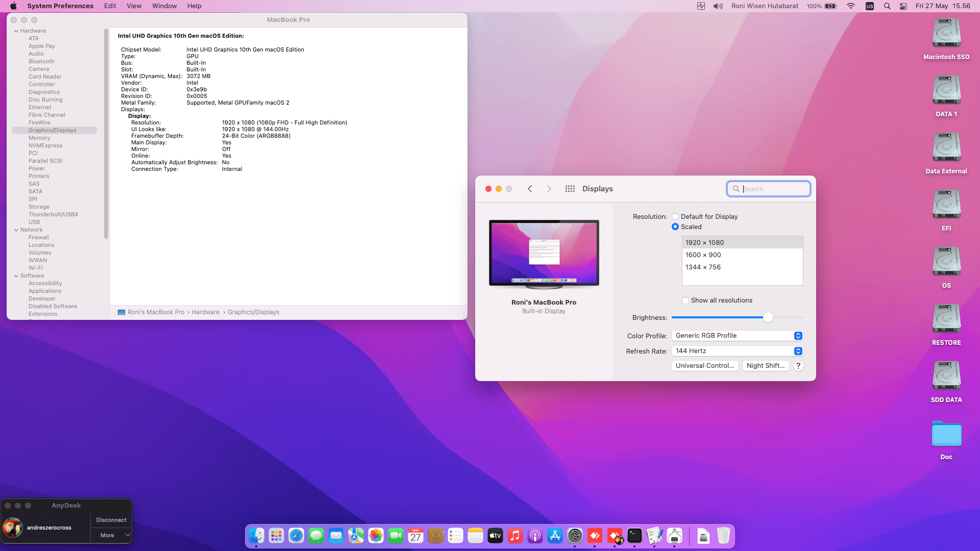Click forward arrow in Displays preferences
Viewport: 980px width, 551px height.
pos(549,189)
